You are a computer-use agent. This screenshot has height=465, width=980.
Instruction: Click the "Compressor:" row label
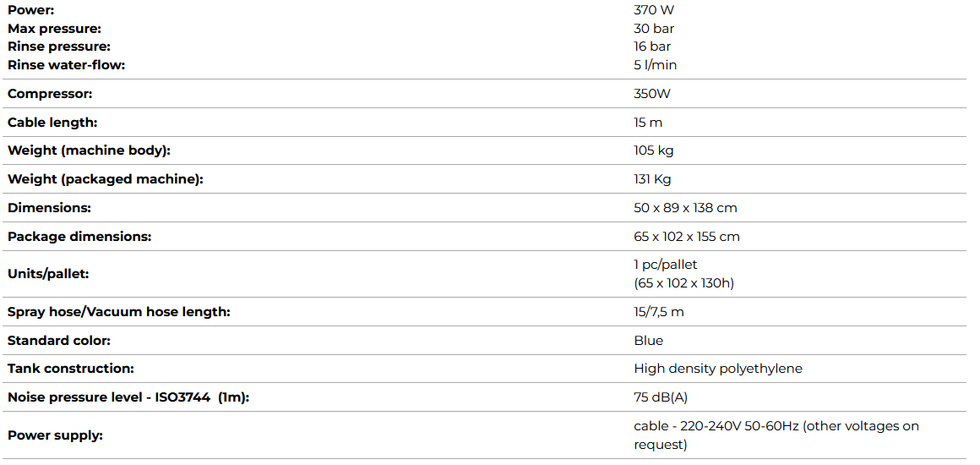(x=50, y=94)
